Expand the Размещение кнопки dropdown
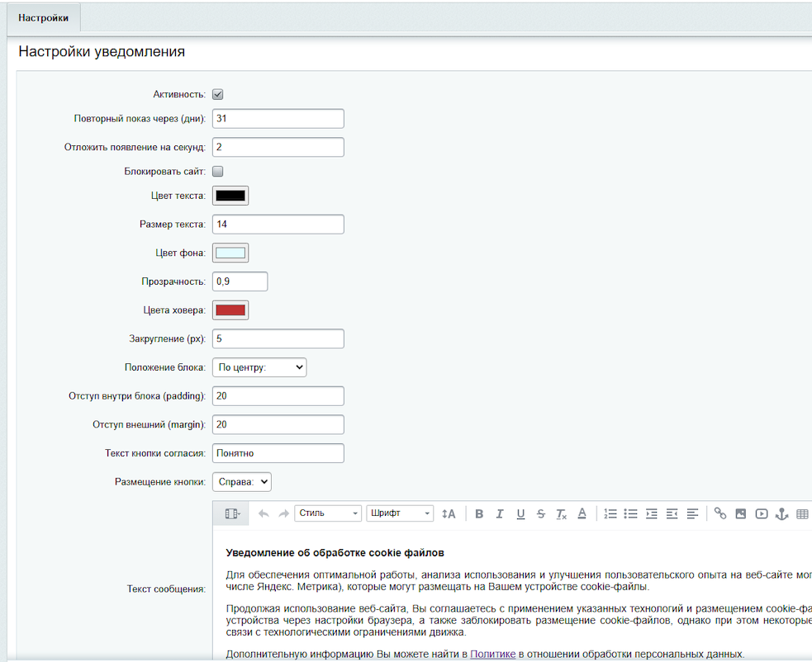The height and width of the screenshot is (662, 812). point(242,481)
